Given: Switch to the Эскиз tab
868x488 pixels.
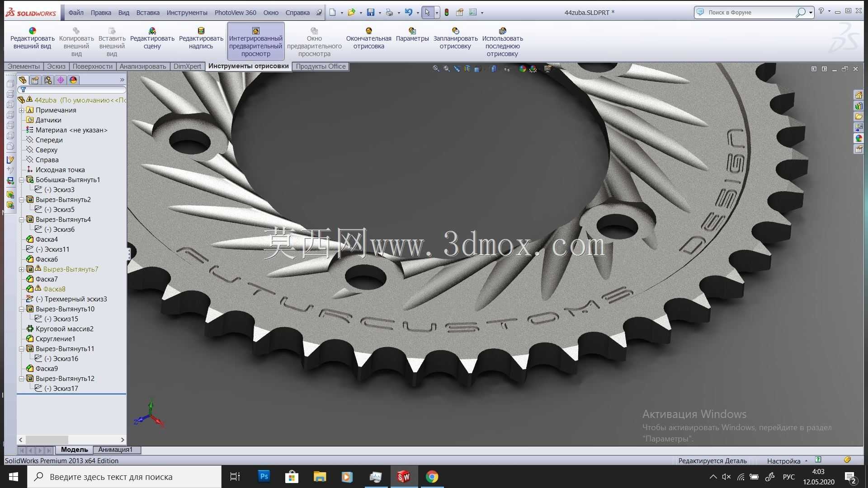Looking at the screenshot, I should [57, 66].
